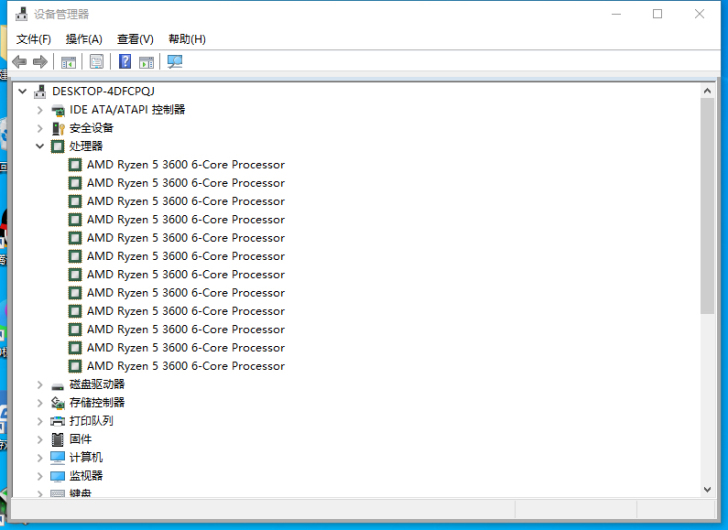The height and width of the screenshot is (530, 728).
Task: Click the blue Help question mark icon
Action: 125,62
